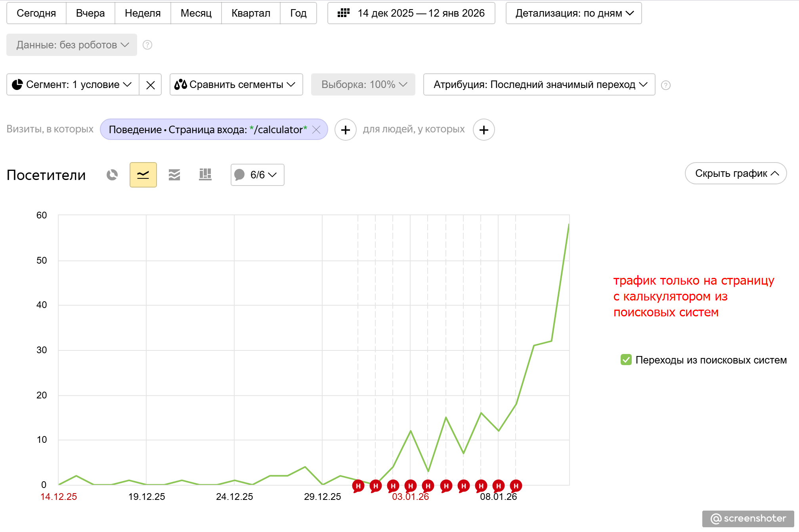Select the line chart view icon
The height and width of the screenshot is (532, 799).
pos(143,175)
